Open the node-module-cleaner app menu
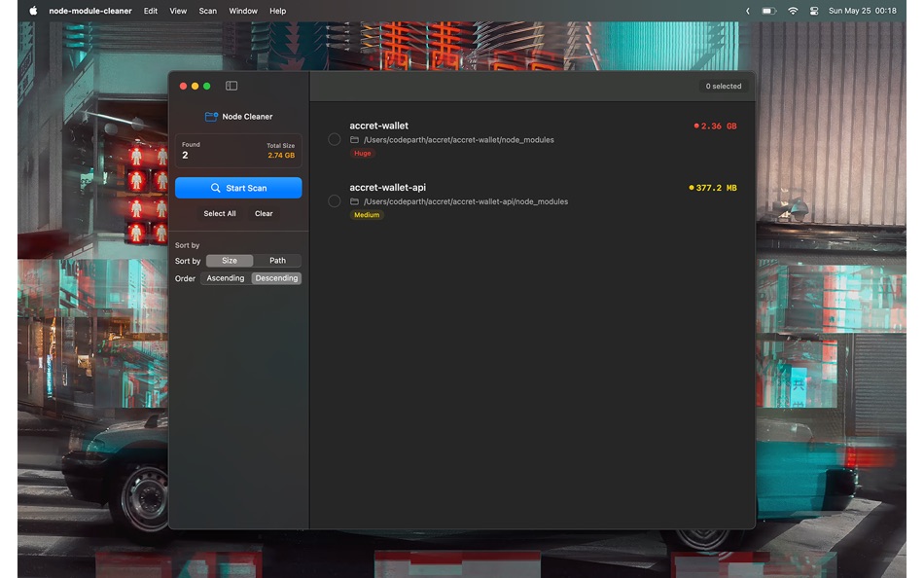 [x=90, y=11]
